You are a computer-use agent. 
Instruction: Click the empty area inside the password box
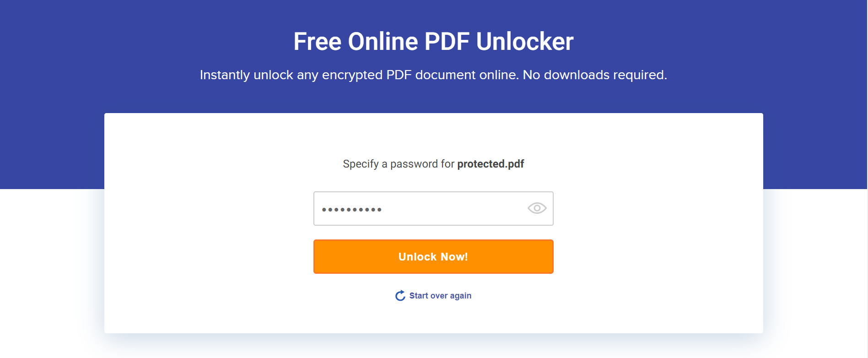[x=453, y=208]
